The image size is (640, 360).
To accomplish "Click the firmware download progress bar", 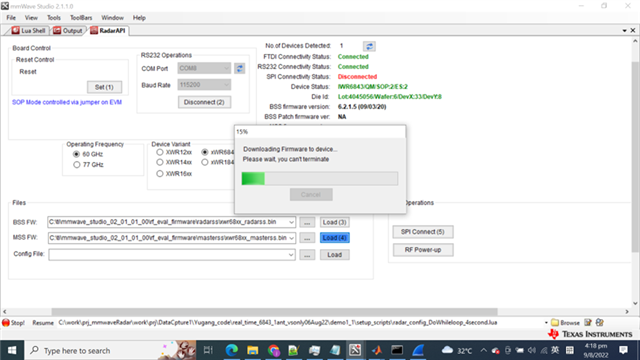I will click(320, 178).
